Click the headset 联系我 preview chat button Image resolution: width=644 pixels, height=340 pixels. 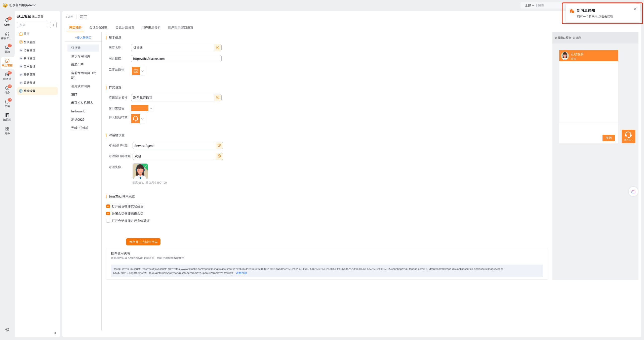[x=628, y=136]
